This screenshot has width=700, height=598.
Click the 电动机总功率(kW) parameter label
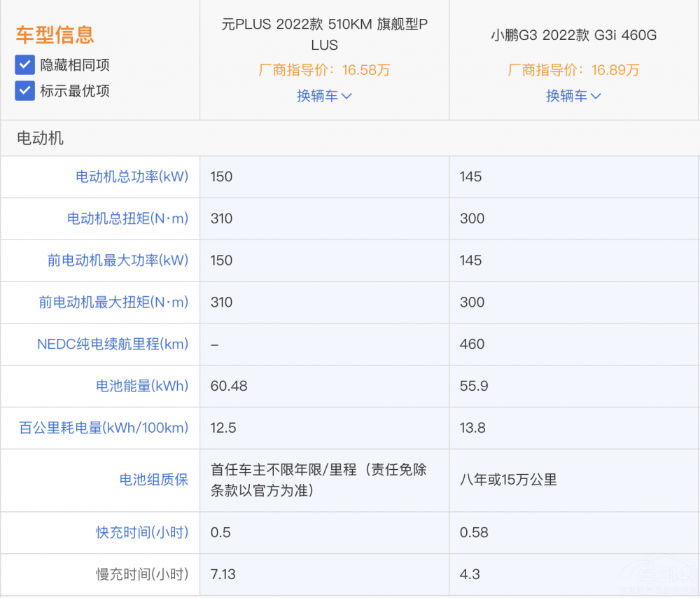point(132,176)
